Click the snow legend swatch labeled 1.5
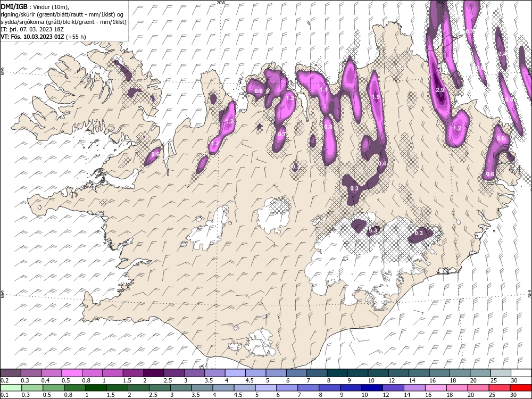532x399 pixels. pyautogui.click(x=134, y=373)
